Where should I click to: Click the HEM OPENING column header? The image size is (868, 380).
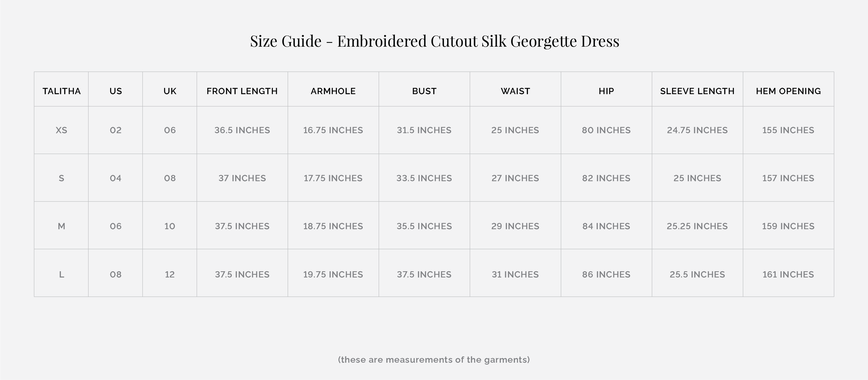click(x=788, y=91)
